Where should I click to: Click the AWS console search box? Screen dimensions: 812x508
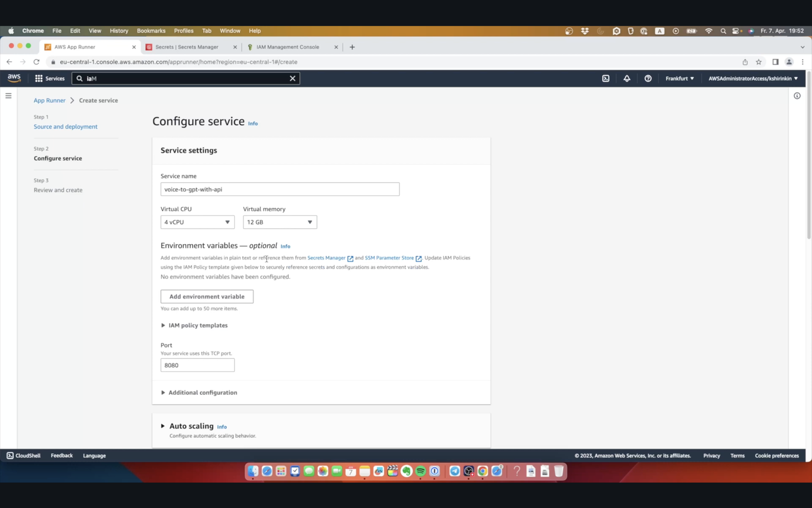click(186, 78)
